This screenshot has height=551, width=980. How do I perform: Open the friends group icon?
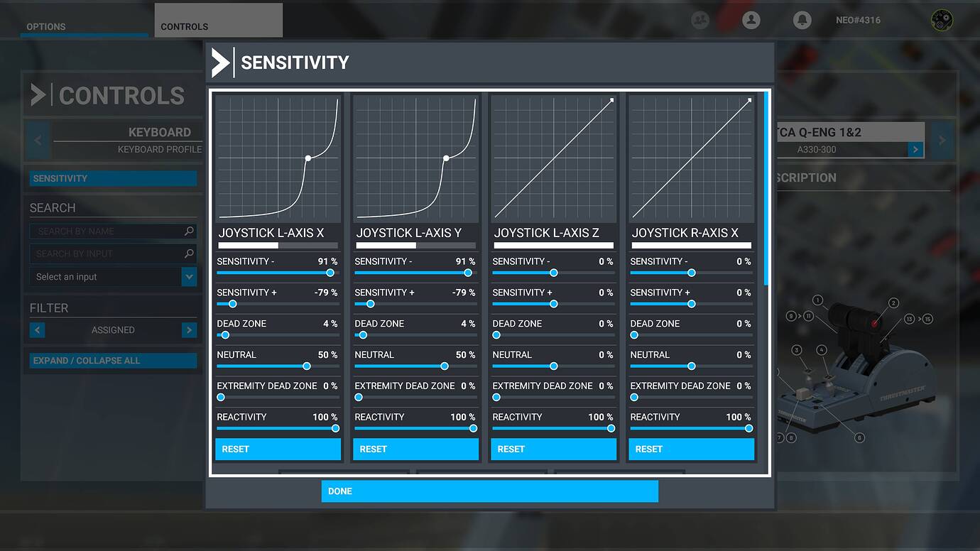[700, 20]
